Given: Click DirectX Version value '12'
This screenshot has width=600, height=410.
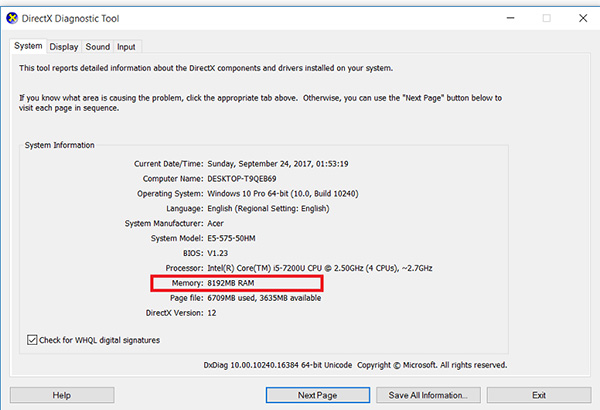Looking at the screenshot, I should tap(212, 313).
